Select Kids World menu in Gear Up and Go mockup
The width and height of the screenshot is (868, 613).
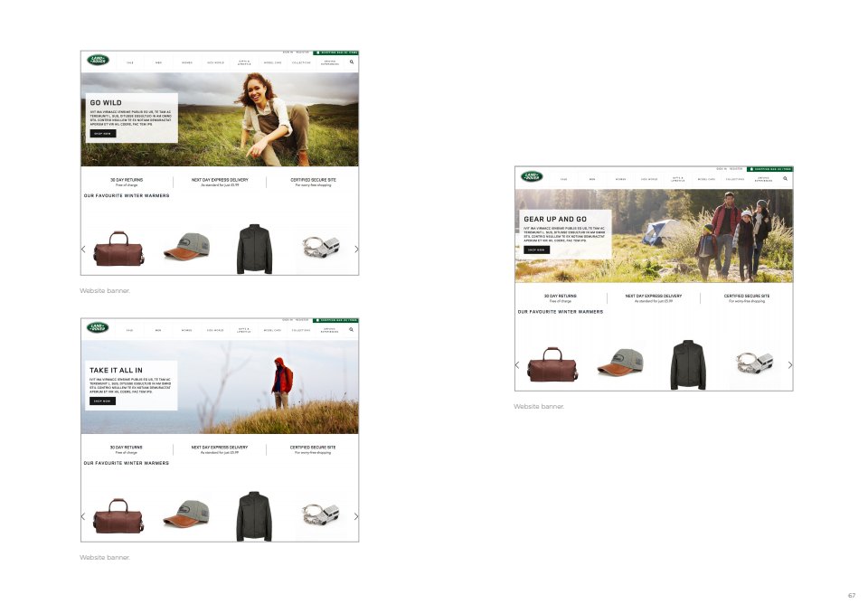649,179
